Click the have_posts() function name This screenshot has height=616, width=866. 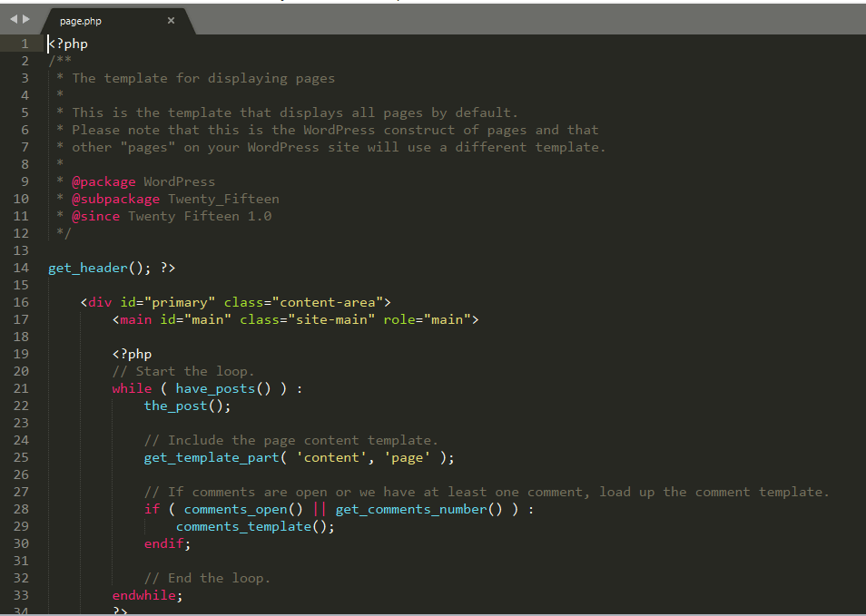215,388
